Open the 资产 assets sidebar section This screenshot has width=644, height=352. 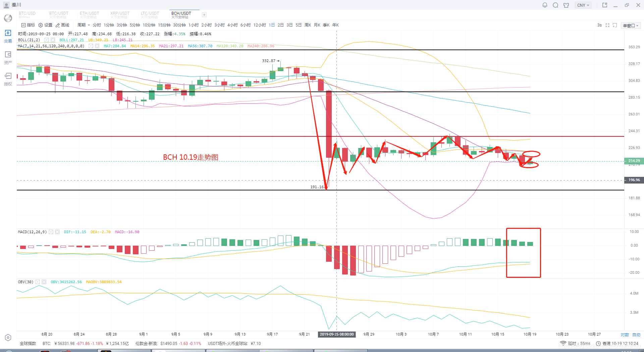(8, 58)
